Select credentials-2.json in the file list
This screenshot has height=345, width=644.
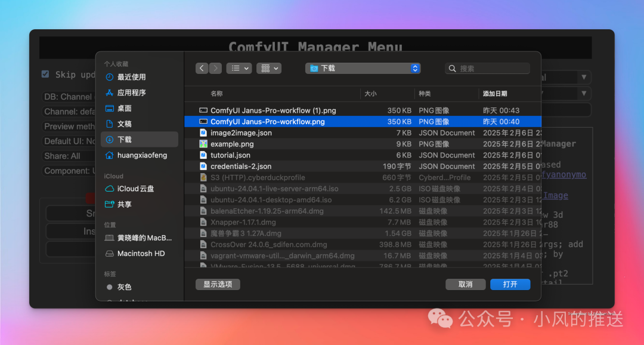[363, 166]
